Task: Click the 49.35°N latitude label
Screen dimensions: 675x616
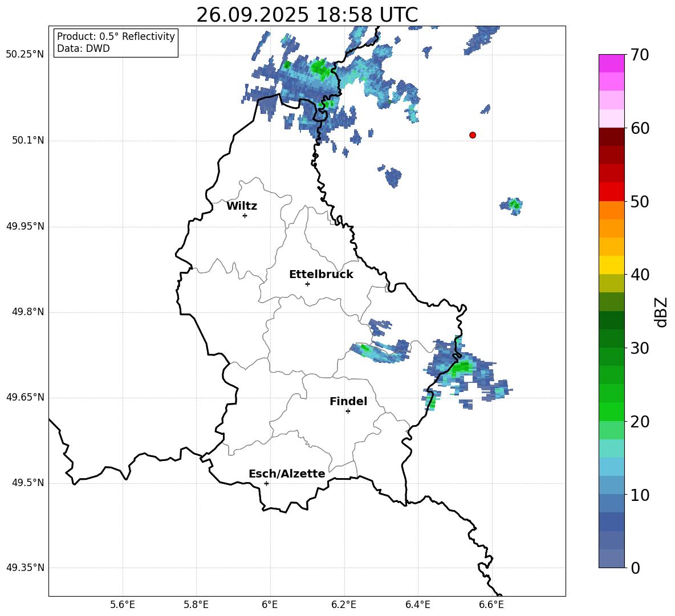Action: [25, 568]
